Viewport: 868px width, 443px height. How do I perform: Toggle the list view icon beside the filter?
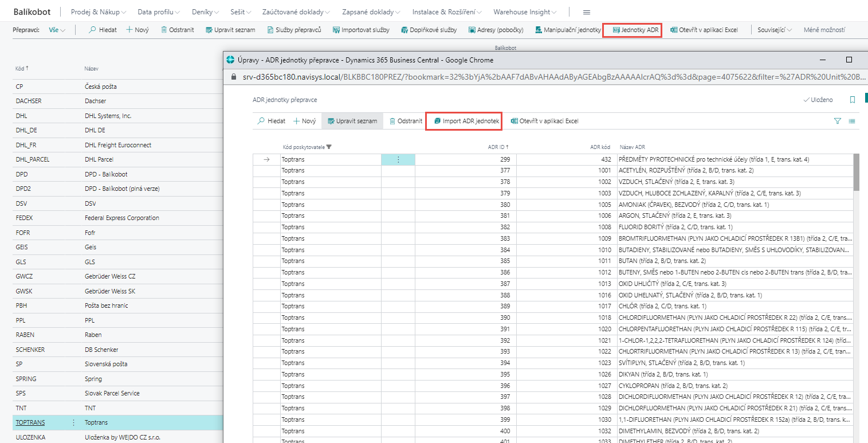[852, 121]
